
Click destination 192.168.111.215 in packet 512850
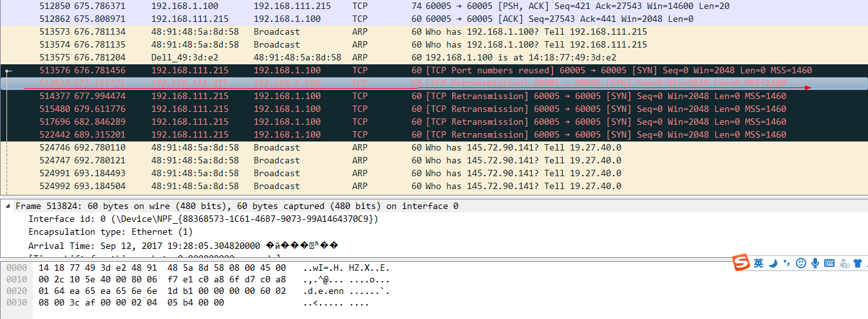[x=292, y=6]
